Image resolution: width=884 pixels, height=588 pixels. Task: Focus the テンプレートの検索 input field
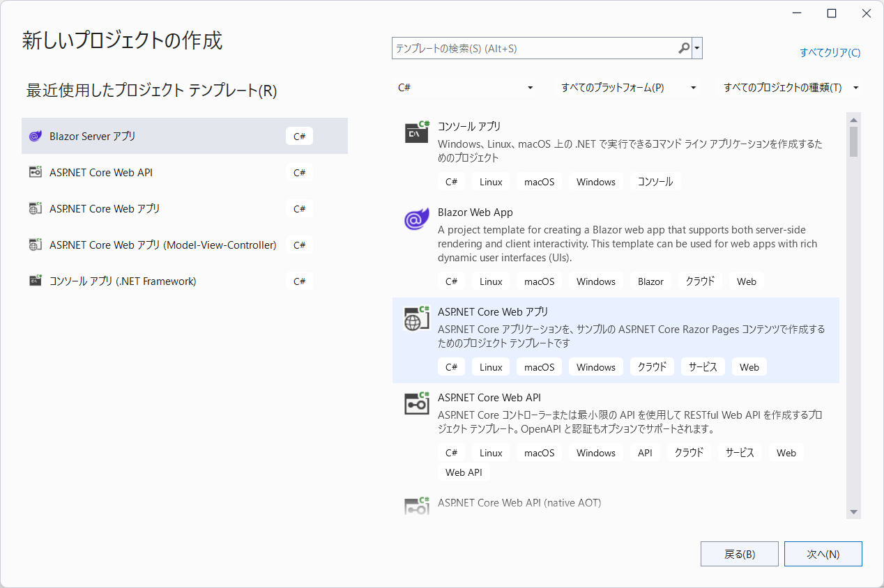(535, 49)
